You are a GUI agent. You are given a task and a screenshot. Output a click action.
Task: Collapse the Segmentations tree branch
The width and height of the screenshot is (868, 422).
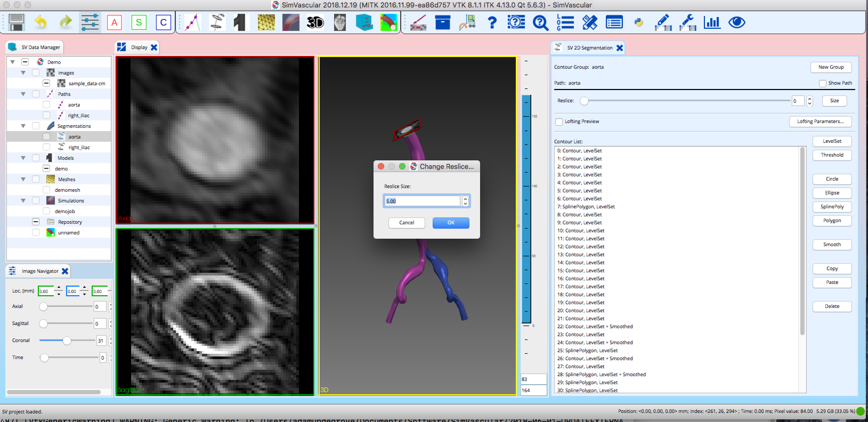[23, 126]
